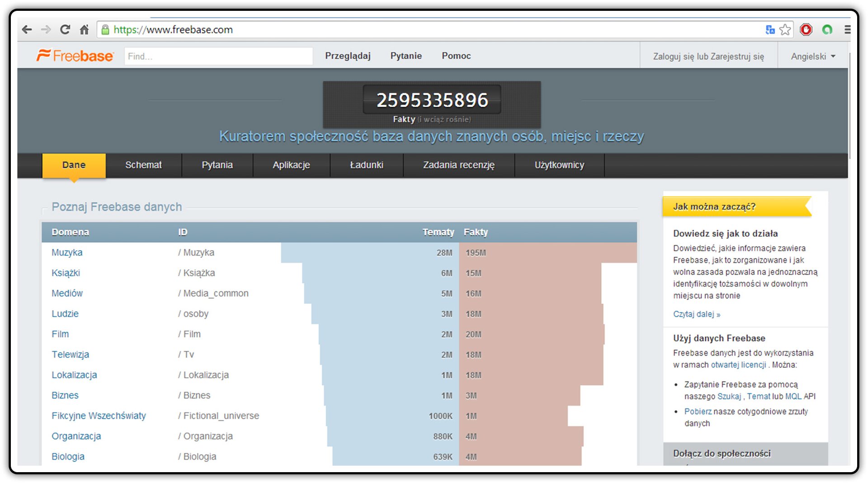This screenshot has width=868, height=483.
Task: Open the Chrome hamburger menu
Action: (x=847, y=30)
